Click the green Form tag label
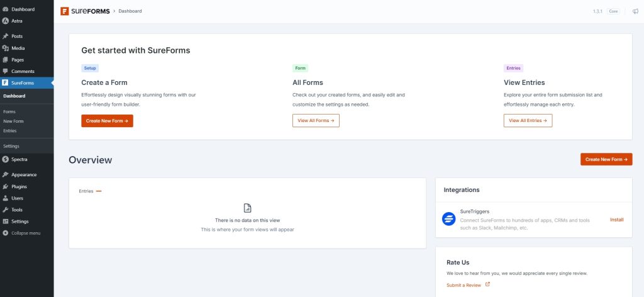This screenshot has height=297, width=644. 300,68
